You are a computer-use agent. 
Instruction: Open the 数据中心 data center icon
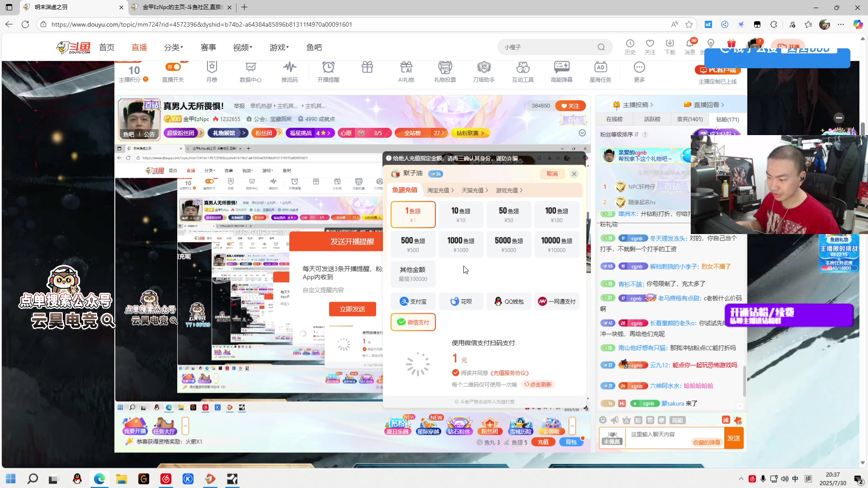[x=250, y=71]
